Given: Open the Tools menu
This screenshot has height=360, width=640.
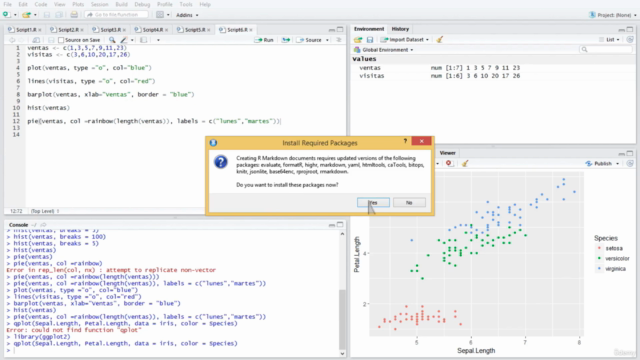Looking at the screenshot, I should 186,4.
